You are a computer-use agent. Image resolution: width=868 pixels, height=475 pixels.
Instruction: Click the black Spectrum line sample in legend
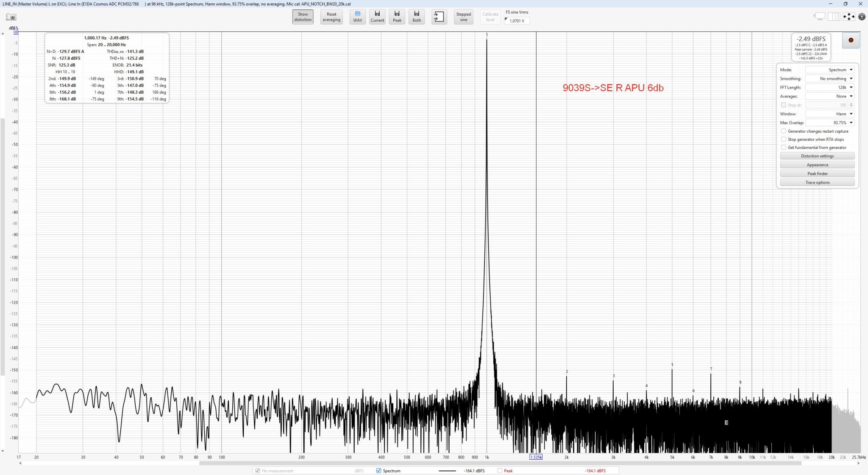(447, 471)
